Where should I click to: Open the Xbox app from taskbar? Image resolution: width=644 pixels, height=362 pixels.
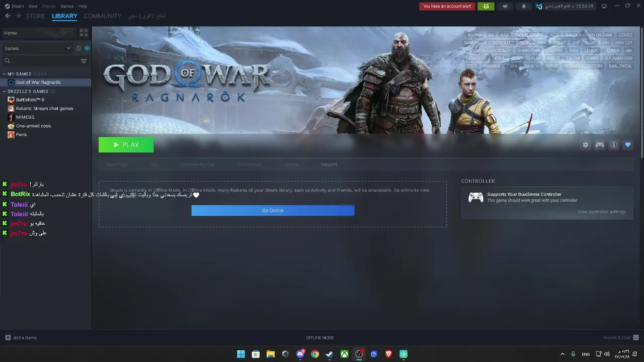point(344,354)
